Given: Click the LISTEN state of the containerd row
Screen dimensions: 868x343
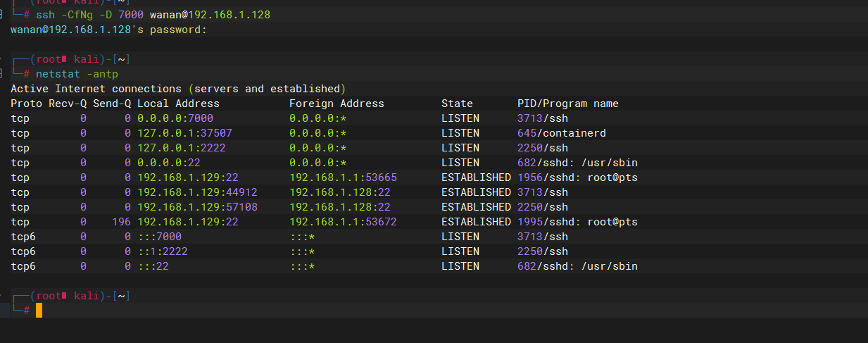Looking at the screenshot, I should [460, 133].
